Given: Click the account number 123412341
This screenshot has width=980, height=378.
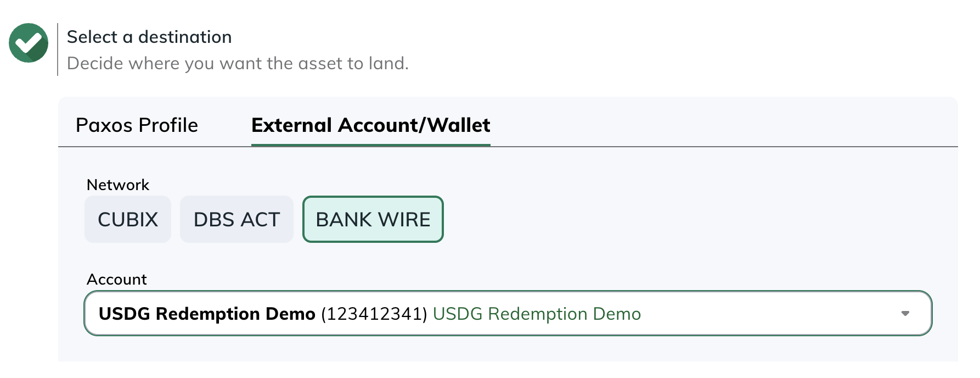Looking at the screenshot, I should click(x=374, y=314).
